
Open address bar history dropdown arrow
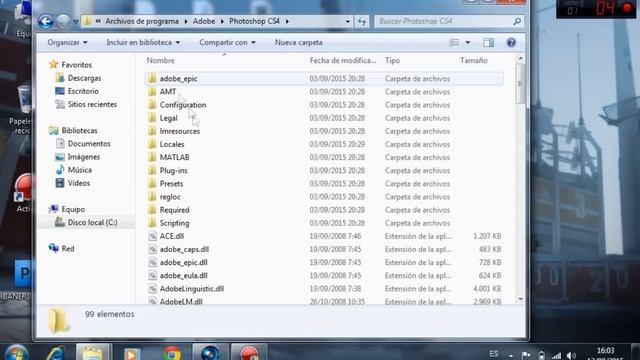pyautogui.click(x=348, y=21)
